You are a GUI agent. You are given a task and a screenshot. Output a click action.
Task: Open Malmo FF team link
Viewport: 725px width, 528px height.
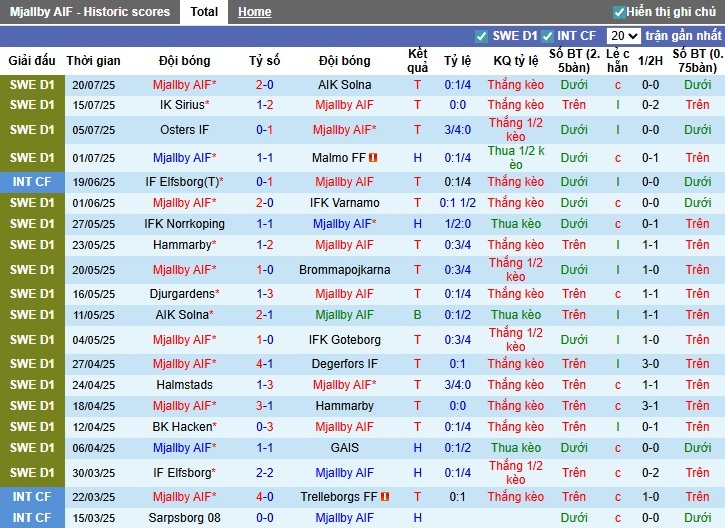(x=339, y=158)
